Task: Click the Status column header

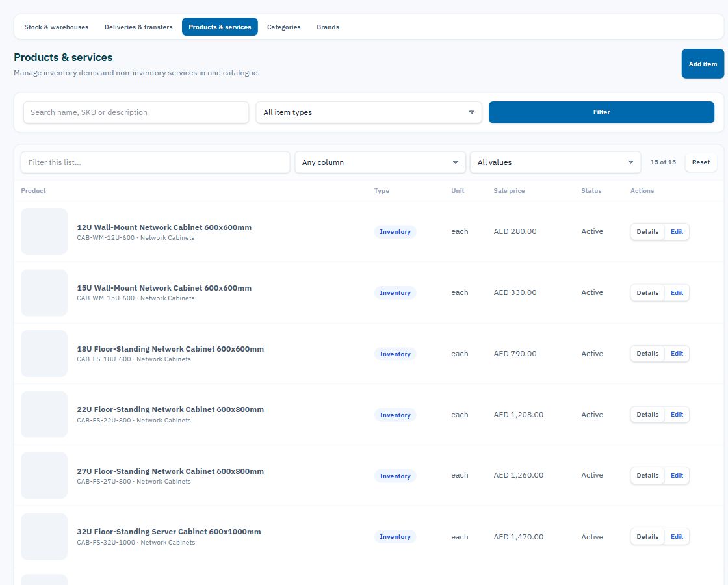Action: coord(591,191)
